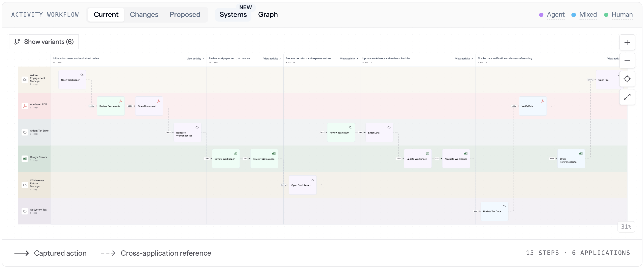Click the cloud icon on Navigate Worksheet Tab
The width and height of the screenshot is (644, 269).
tap(197, 127)
